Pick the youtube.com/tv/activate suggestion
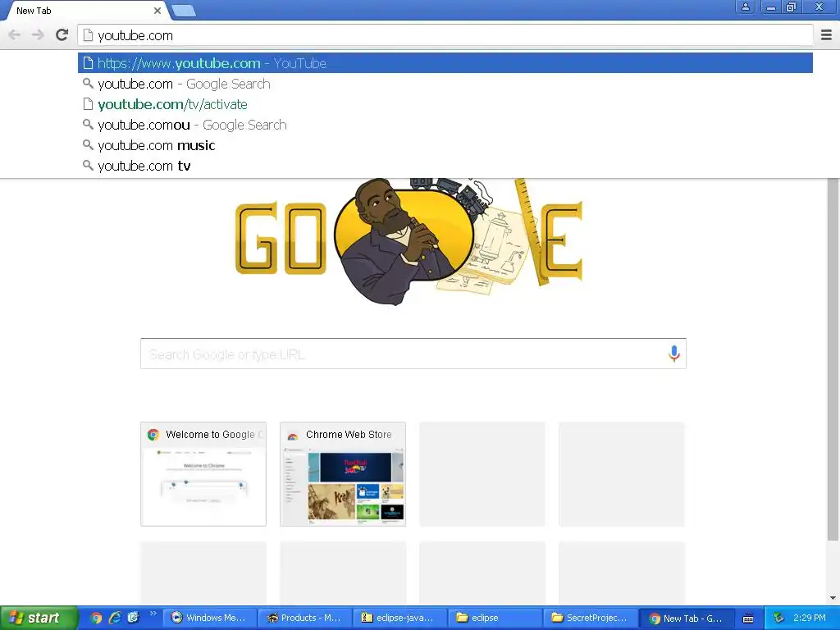The width and height of the screenshot is (840, 630). [x=445, y=104]
